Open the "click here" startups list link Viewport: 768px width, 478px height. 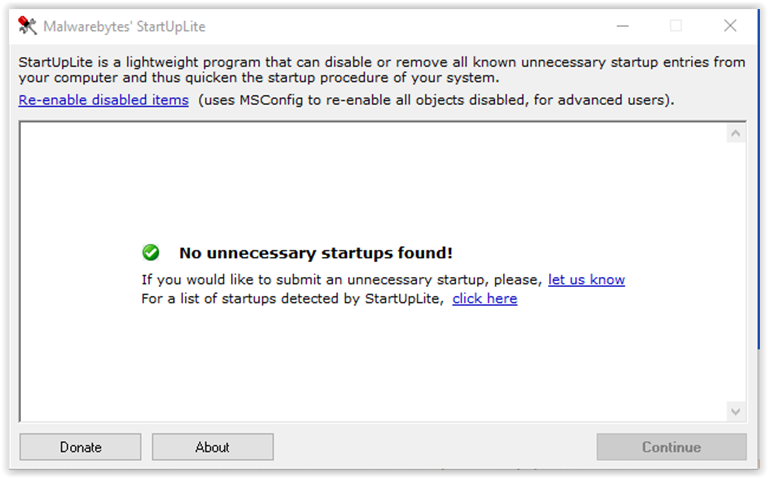[484, 299]
